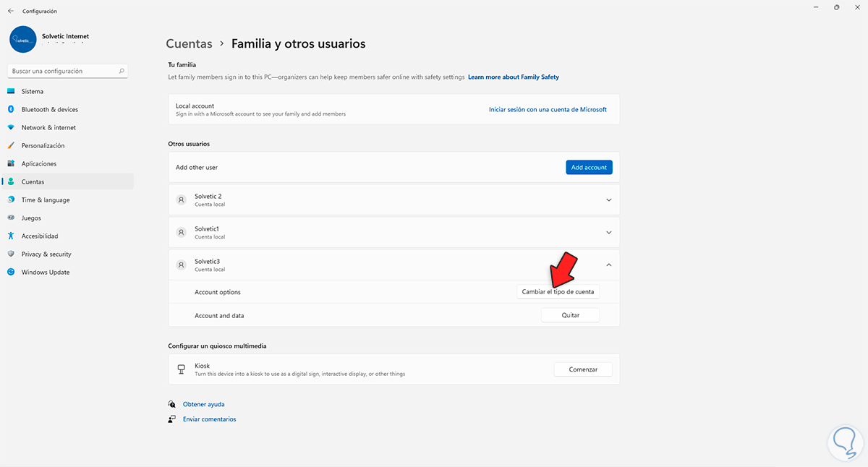Select Privacy & security menu item

click(46, 254)
